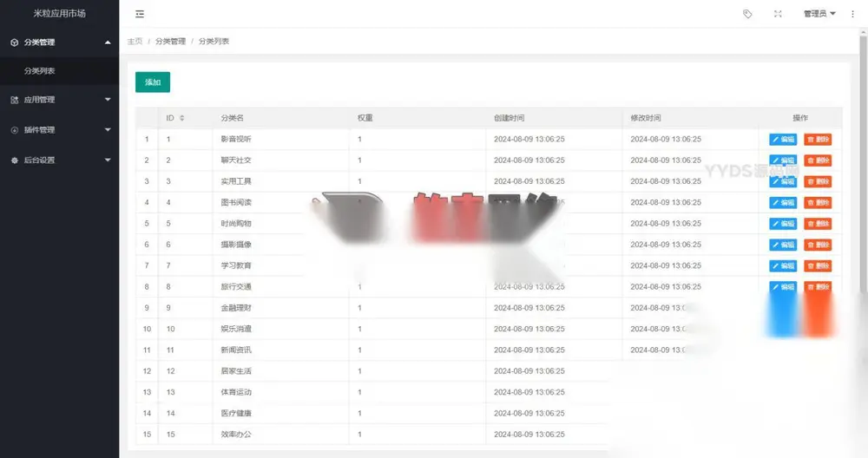Viewport: 868px width, 458px height.
Task: Sort the table by ID column arrows
Action: click(x=182, y=118)
